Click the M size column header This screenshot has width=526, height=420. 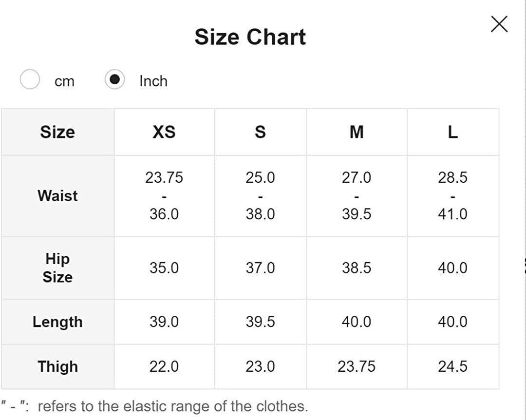357,132
